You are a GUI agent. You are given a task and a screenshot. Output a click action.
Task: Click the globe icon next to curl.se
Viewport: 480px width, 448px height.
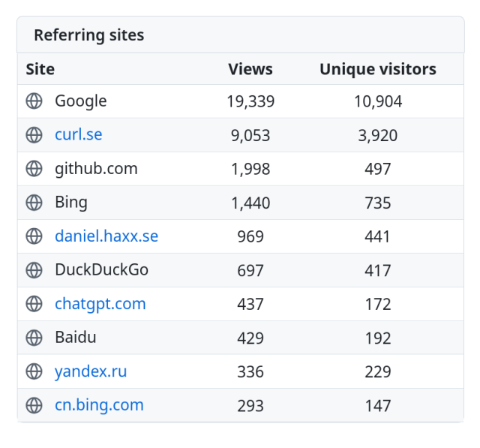click(34, 135)
